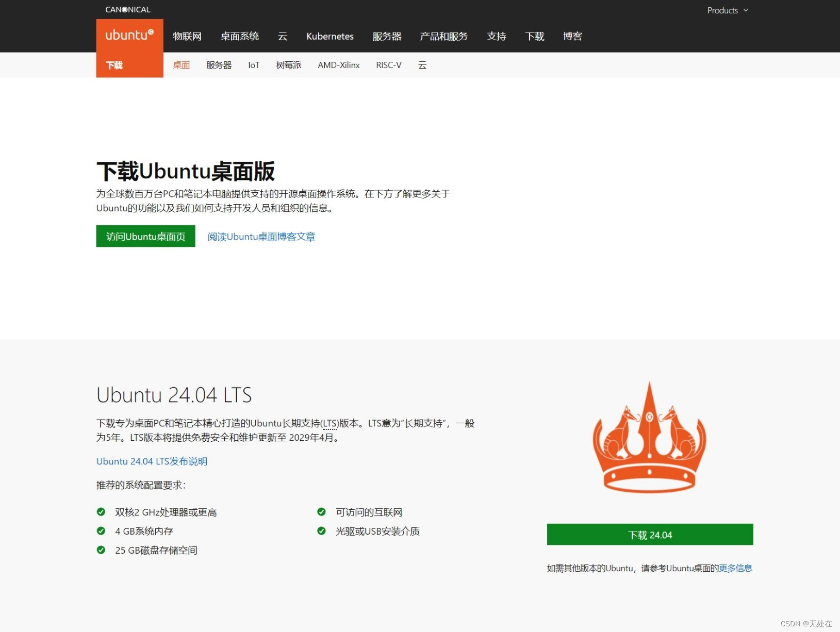Image resolution: width=840 pixels, height=632 pixels.
Task: Open the 下载 item in main navigation
Action: coord(535,36)
